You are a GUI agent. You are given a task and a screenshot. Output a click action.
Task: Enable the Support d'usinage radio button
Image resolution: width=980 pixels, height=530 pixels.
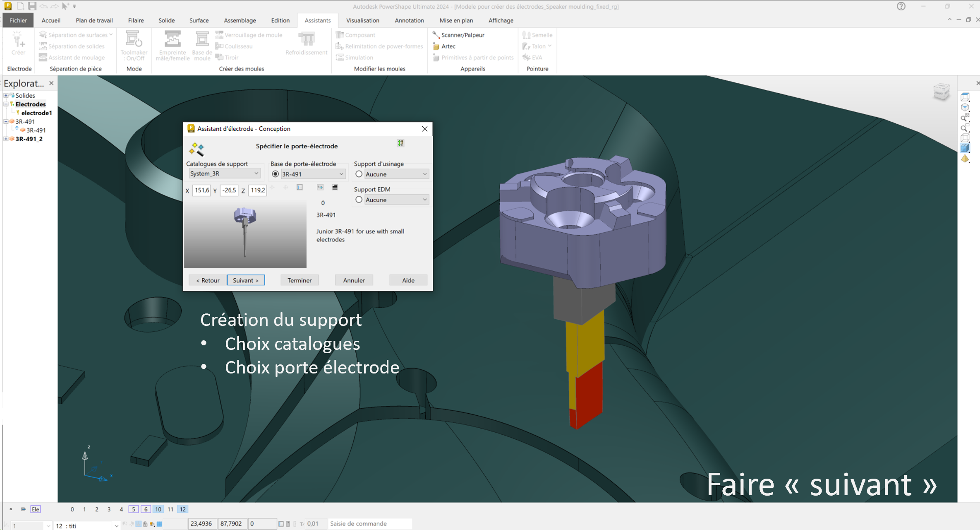pos(359,174)
